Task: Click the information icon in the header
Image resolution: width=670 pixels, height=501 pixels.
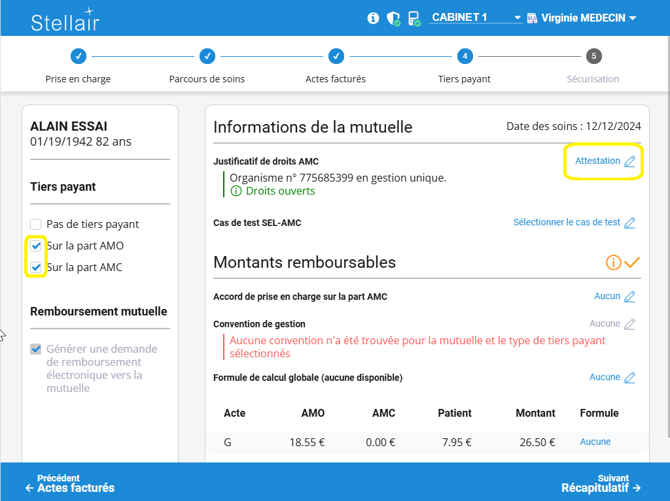Action: tap(373, 18)
